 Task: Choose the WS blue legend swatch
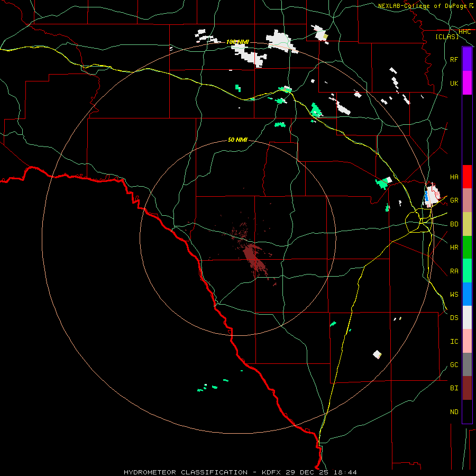click(467, 294)
